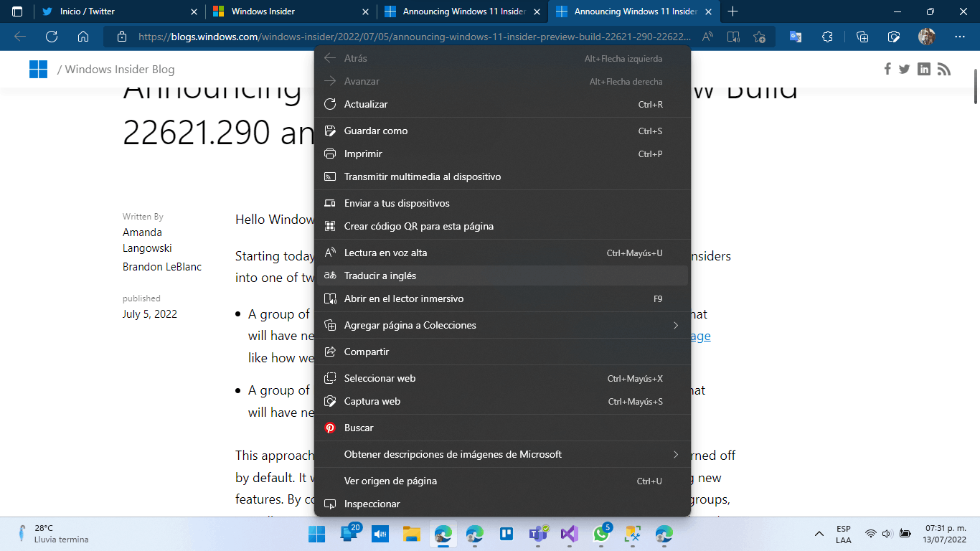Choose Transmitir multimedia al dispositivo
Image resolution: width=980 pixels, height=551 pixels.
point(502,176)
